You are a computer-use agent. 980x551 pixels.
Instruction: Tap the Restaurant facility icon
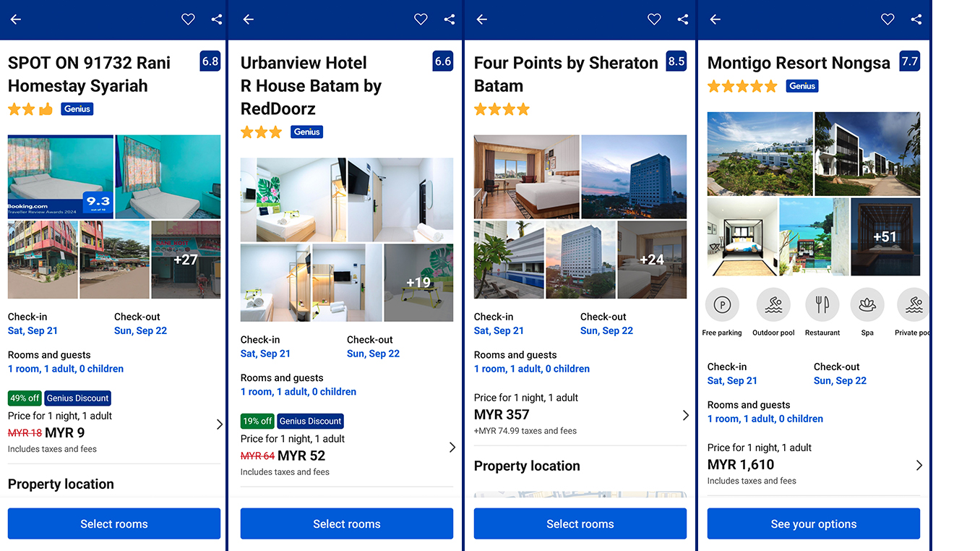(x=822, y=305)
